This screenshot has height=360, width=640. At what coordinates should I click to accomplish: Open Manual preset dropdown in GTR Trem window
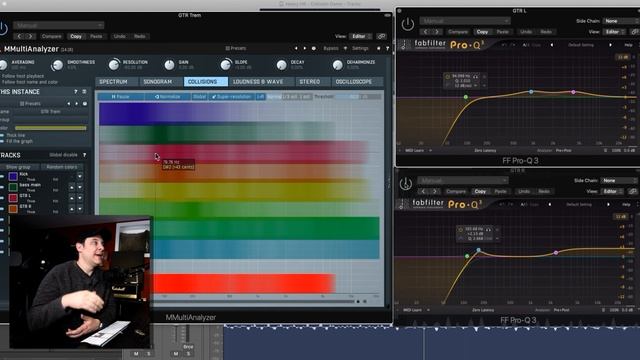[x=59, y=25]
